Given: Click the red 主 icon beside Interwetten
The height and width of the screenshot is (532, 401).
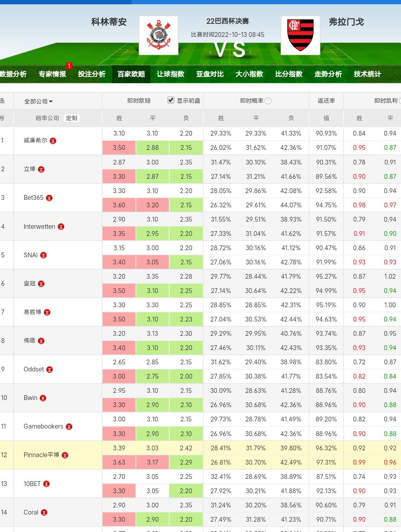Looking at the screenshot, I should (x=61, y=227).
